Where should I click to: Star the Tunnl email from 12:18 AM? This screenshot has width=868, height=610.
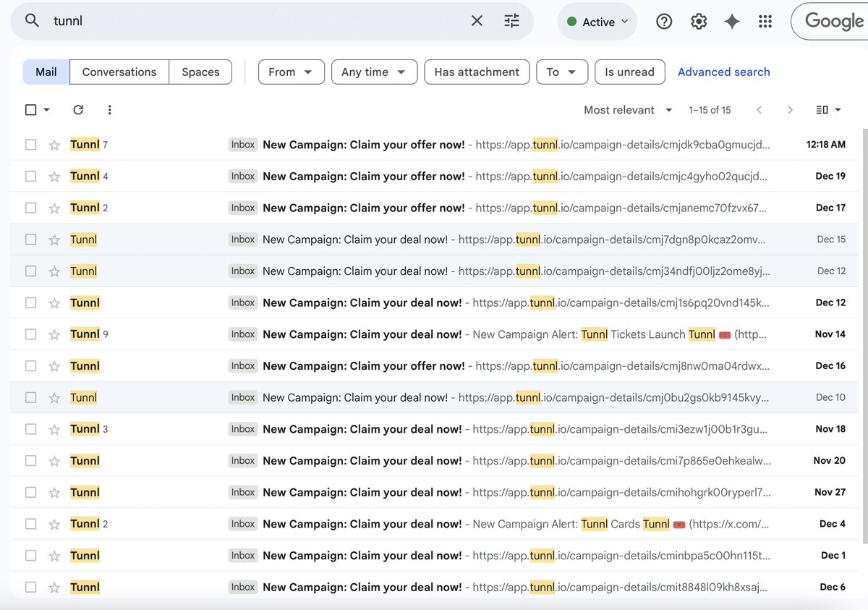point(54,145)
